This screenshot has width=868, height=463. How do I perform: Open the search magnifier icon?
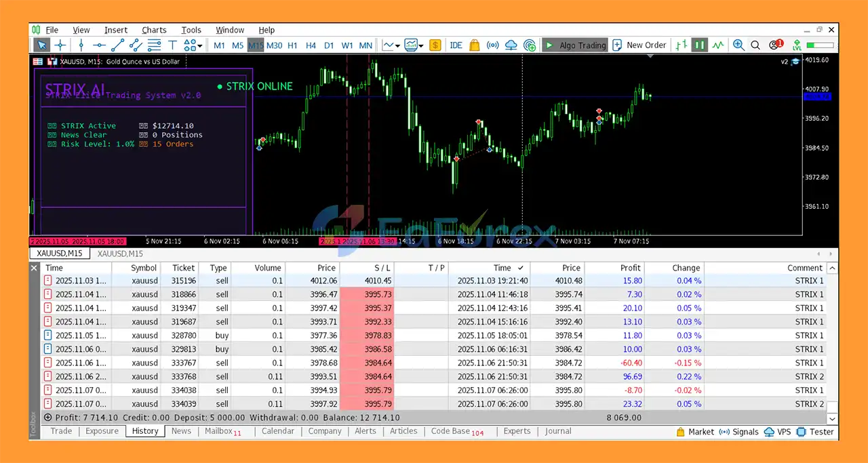755,45
